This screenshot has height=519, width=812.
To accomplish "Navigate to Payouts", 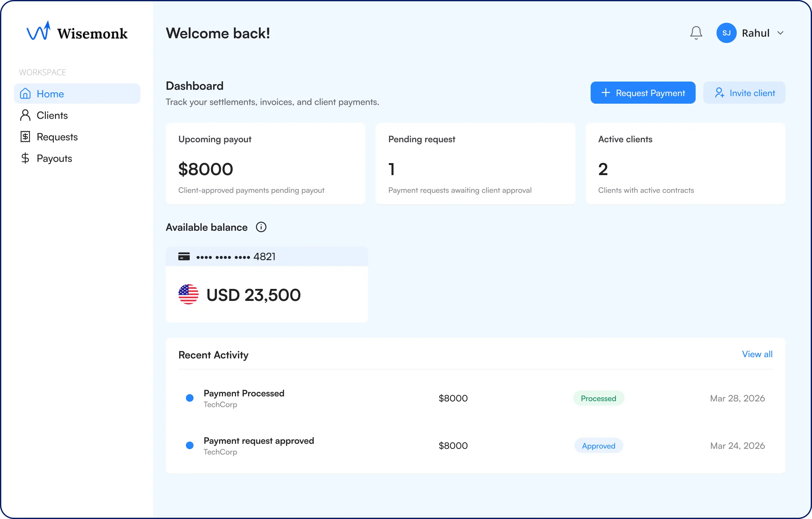I will pyautogui.click(x=54, y=158).
